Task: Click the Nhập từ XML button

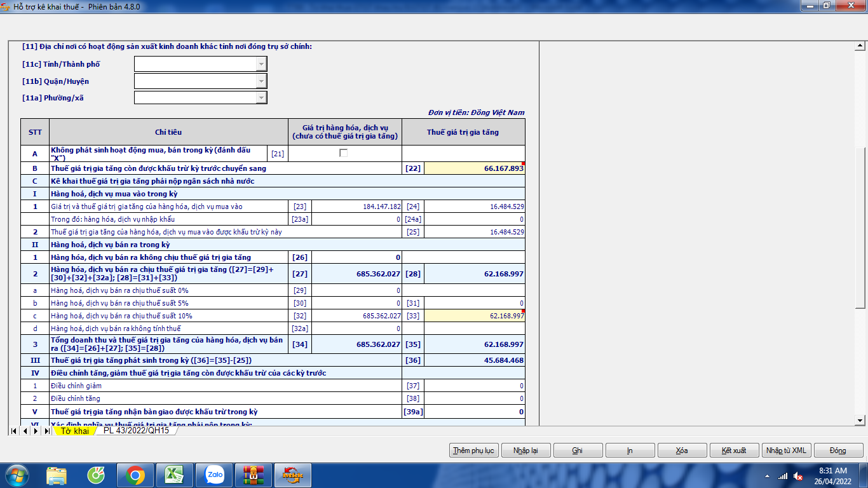Action: [785, 451]
